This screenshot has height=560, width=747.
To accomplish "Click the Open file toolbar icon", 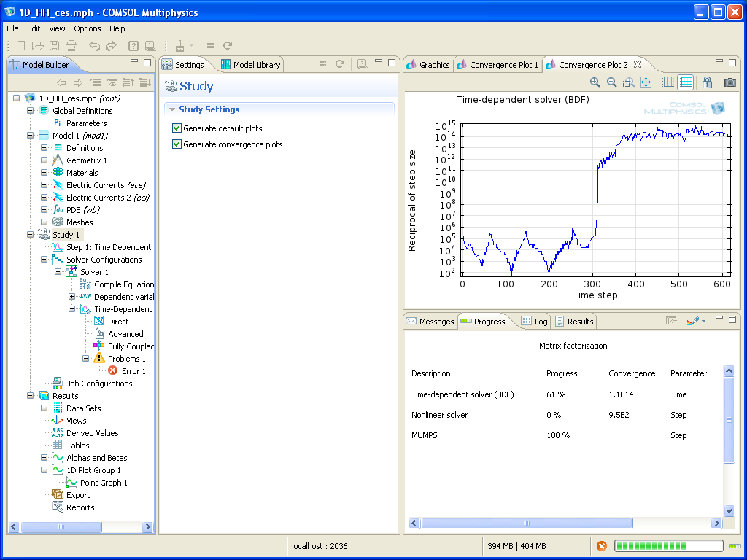I will pos(38,46).
